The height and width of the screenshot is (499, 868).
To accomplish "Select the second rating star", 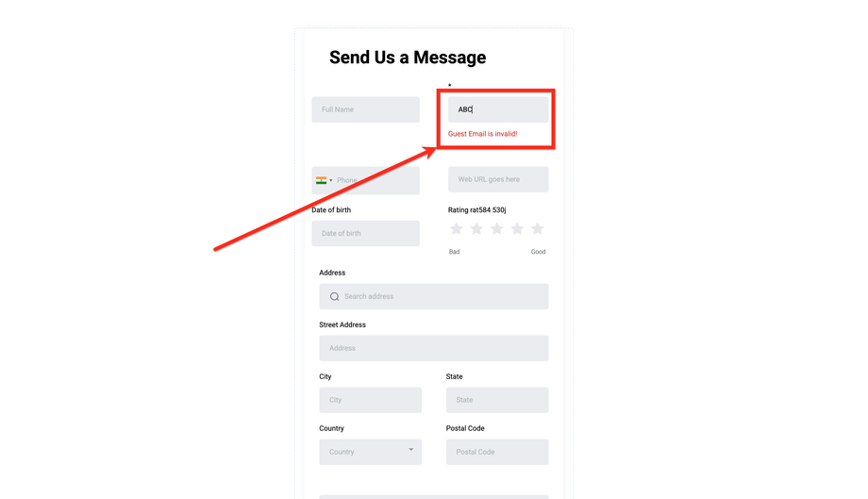I will pos(476,228).
